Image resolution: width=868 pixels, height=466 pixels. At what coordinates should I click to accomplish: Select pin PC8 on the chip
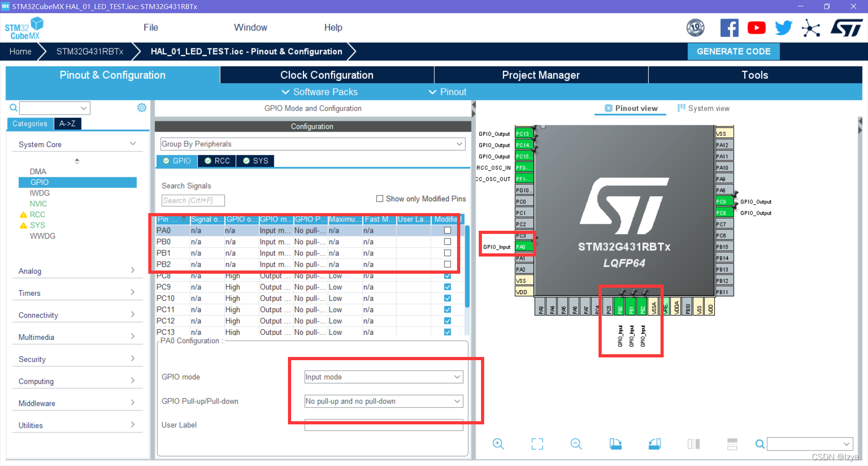pyautogui.click(x=724, y=213)
